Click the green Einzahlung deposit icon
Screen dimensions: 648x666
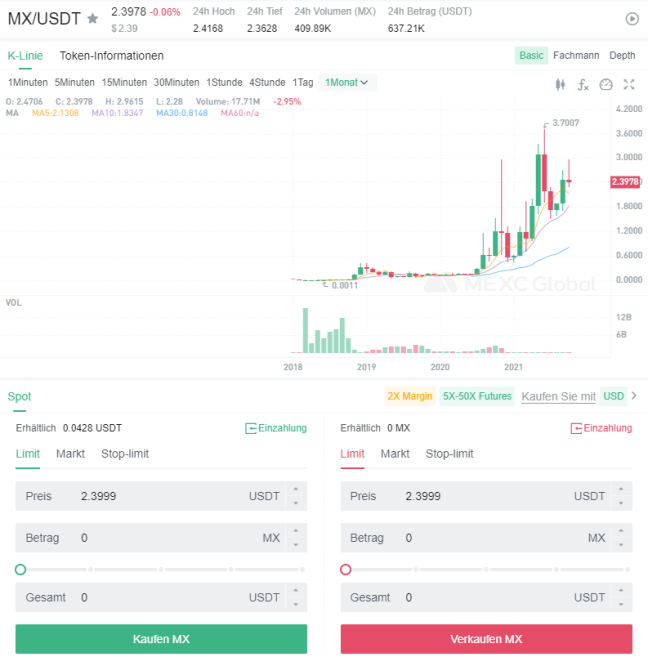(x=251, y=428)
